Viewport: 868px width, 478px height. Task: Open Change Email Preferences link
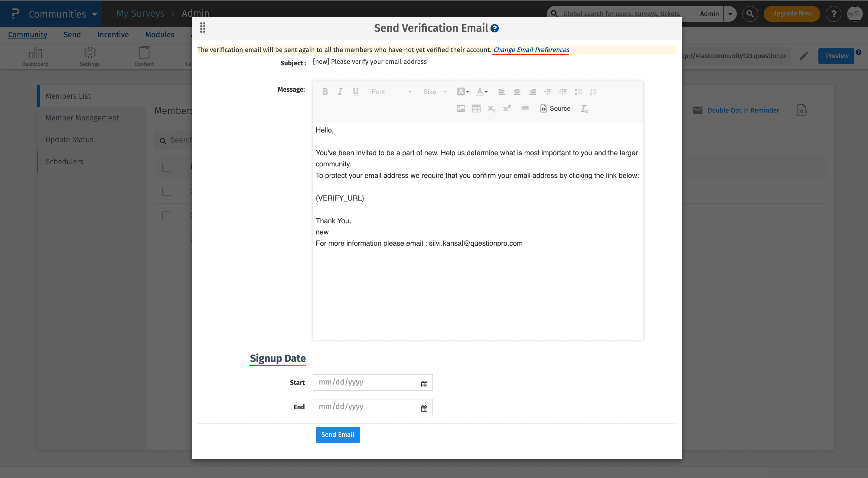pyautogui.click(x=531, y=50)
